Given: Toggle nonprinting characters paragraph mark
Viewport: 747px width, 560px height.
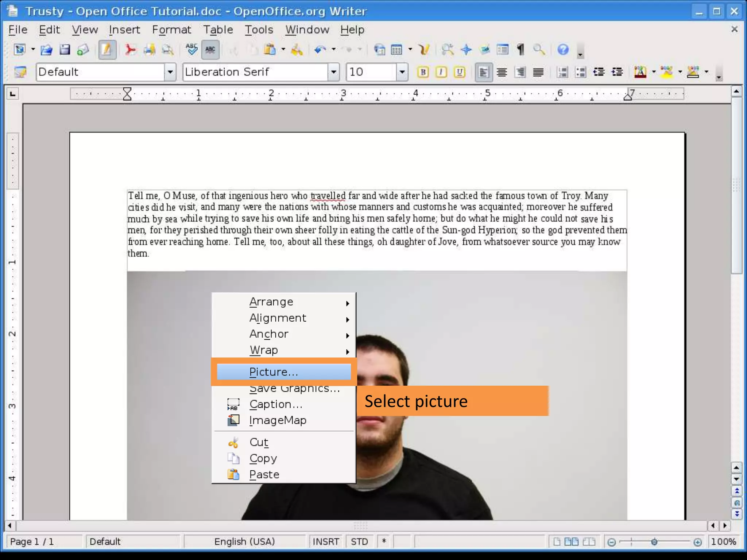Looking at the screenshot, I should 520,50.
